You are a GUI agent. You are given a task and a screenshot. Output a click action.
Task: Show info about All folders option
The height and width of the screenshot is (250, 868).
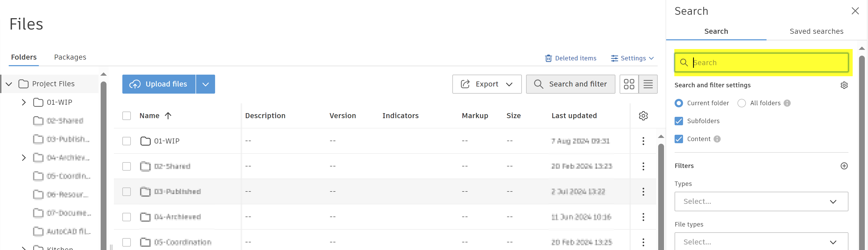[x=787, y=103]
